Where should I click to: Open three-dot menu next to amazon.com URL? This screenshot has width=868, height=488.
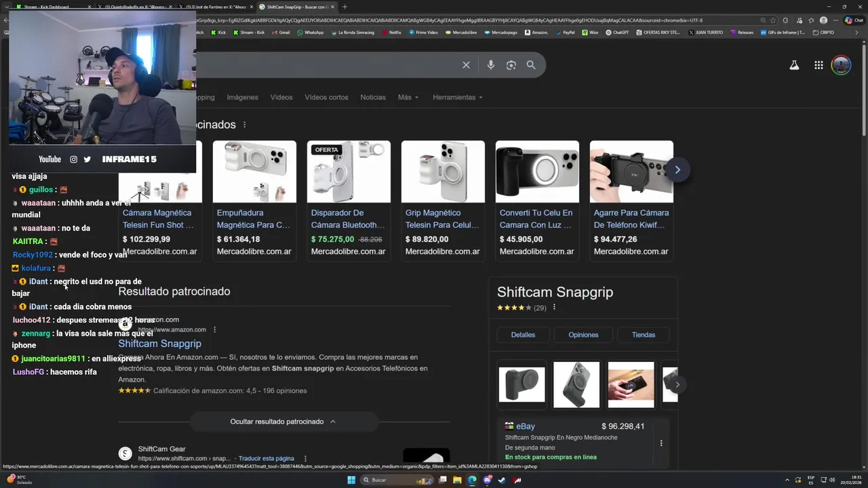click(215, 330)
